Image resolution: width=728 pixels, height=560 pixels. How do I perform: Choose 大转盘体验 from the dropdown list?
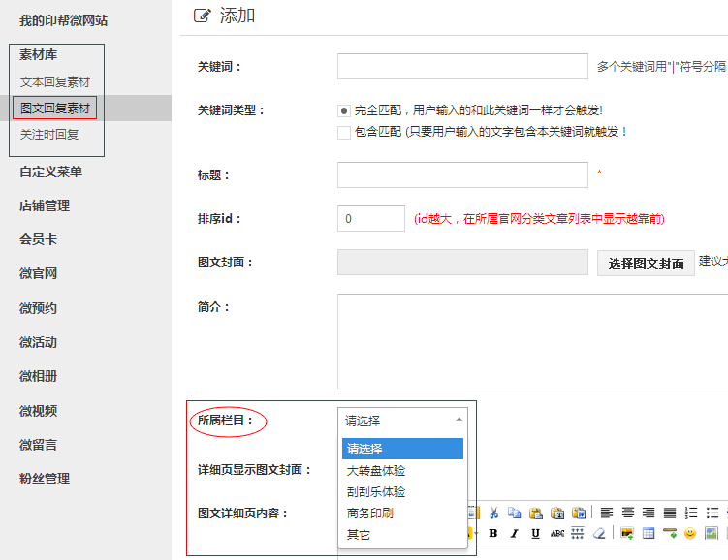tap(376, 470)
